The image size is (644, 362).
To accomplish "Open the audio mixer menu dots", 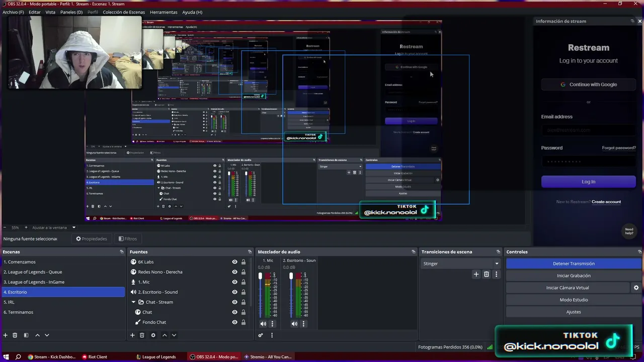I will (272, 335).
